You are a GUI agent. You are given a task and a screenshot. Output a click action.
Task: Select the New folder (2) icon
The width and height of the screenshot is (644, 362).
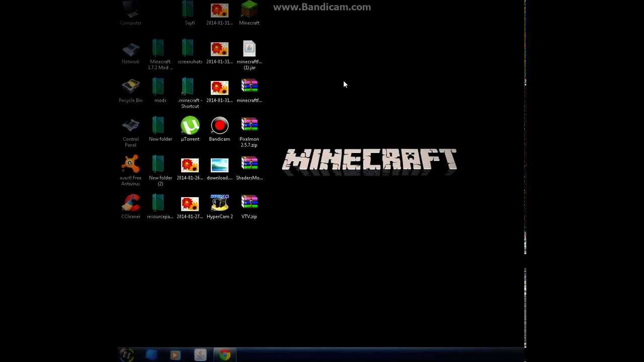pyautogui.click(x=160, y=171)
